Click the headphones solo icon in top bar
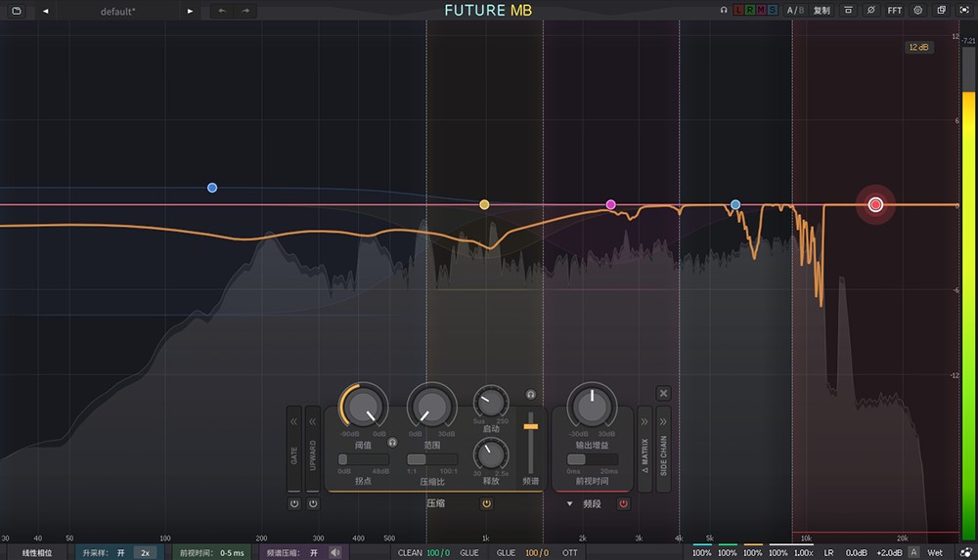Viewport: 978px width, 560px height. click(x=724, y=10)
